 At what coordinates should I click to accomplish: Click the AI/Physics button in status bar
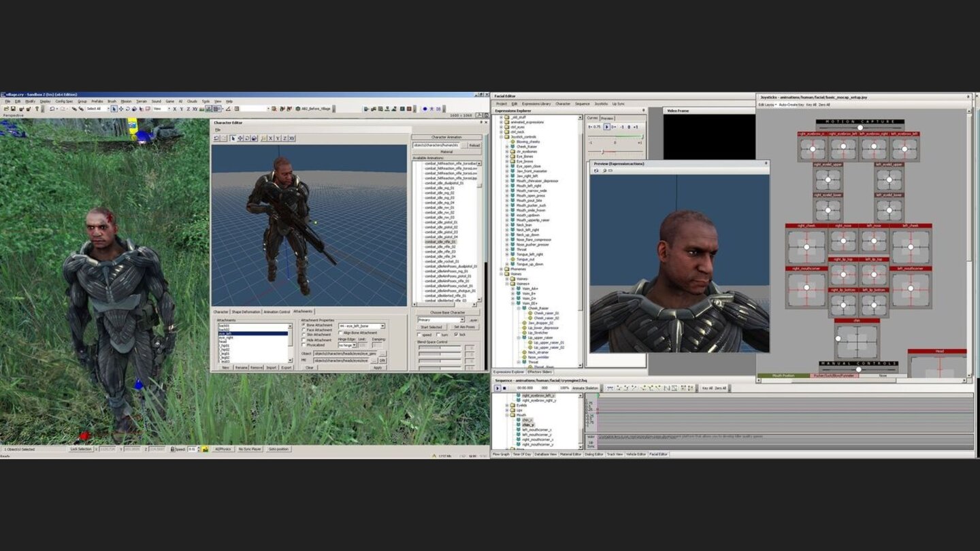click(x=223, y=449)
